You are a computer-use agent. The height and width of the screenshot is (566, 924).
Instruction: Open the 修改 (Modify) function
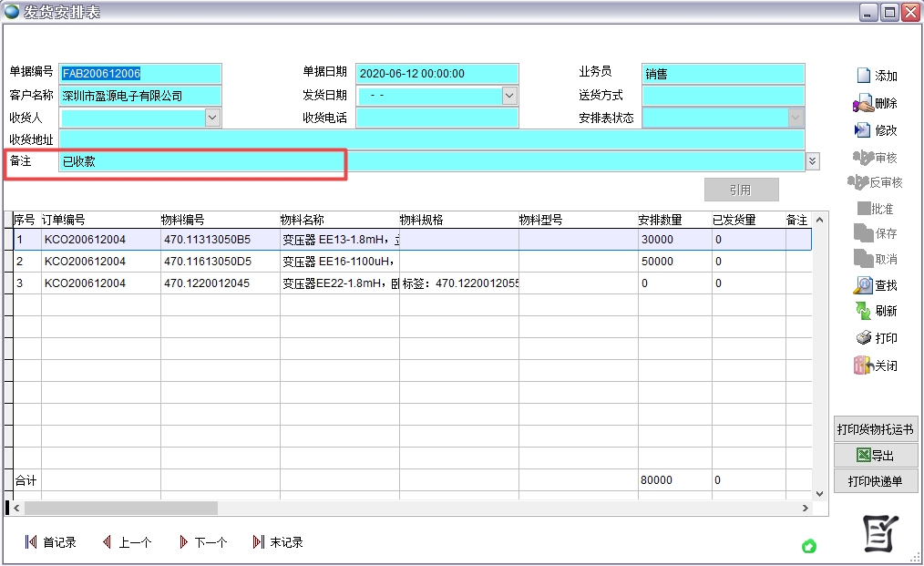[876, 129]
